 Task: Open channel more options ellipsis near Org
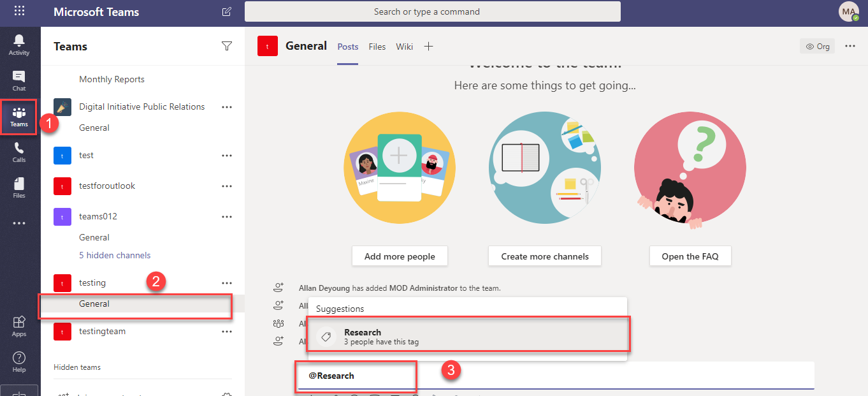(x=850, y=46)
